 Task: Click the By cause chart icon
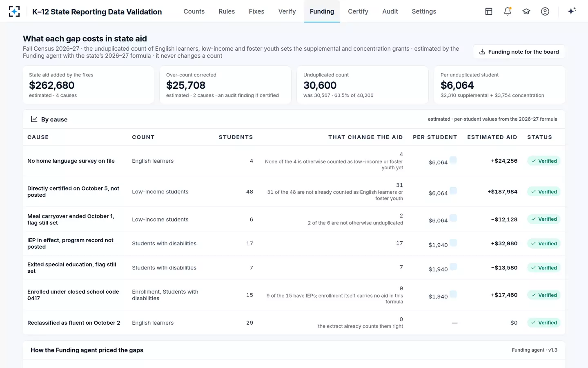pyautogui.click(x=34, y=119)
